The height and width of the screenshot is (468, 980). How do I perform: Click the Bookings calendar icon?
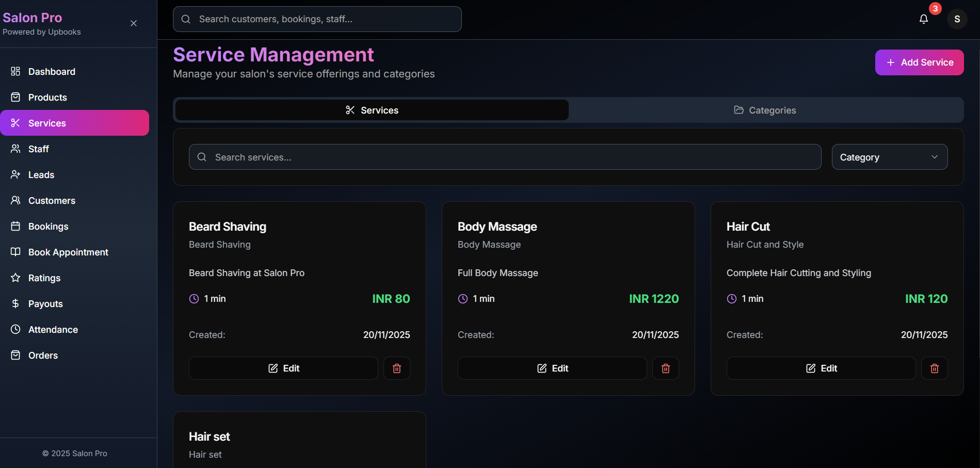coord(15,226)
